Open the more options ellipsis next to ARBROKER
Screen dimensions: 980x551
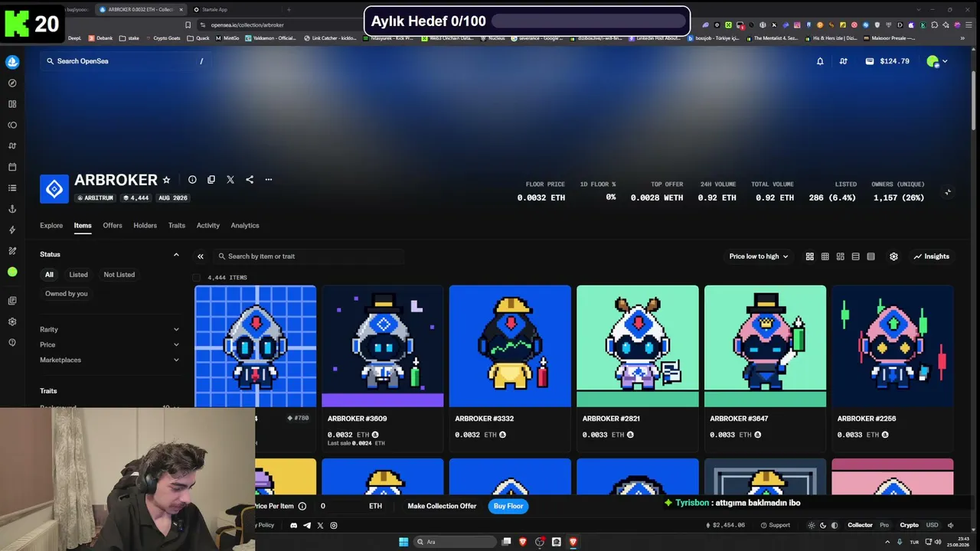point(269,180)
